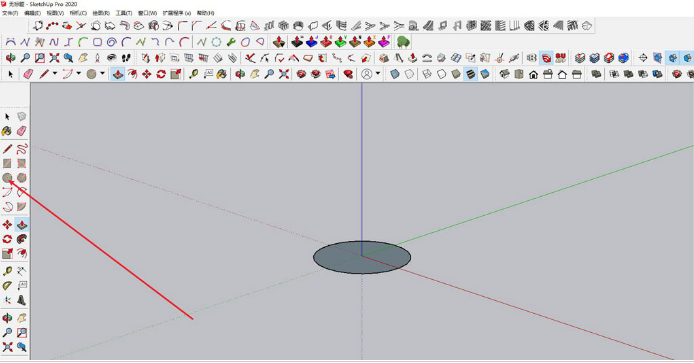Switch to Left view
This screenshot has height=363, width=694.
point(577,74)
